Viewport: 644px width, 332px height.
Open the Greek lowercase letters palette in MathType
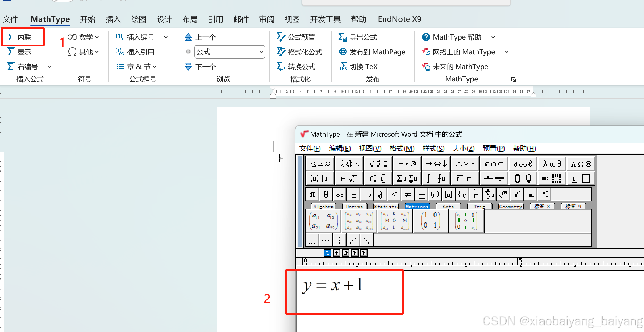coord(552,164)
